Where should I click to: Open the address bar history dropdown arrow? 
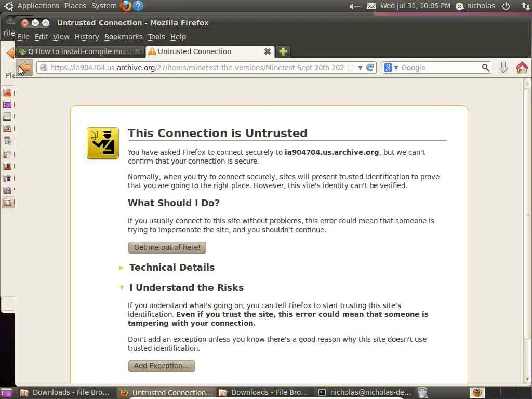coord(360,68)
